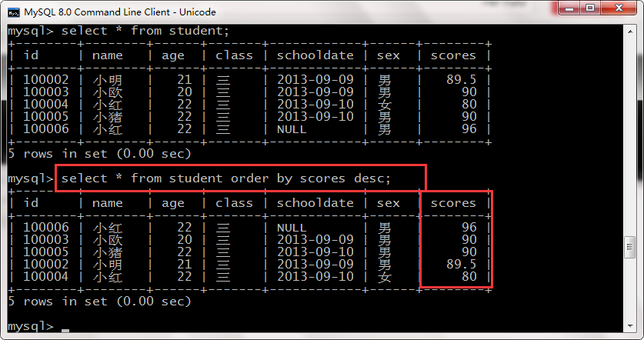Click score 96 in the sorted table
The image size is (644, 340).
469,228
